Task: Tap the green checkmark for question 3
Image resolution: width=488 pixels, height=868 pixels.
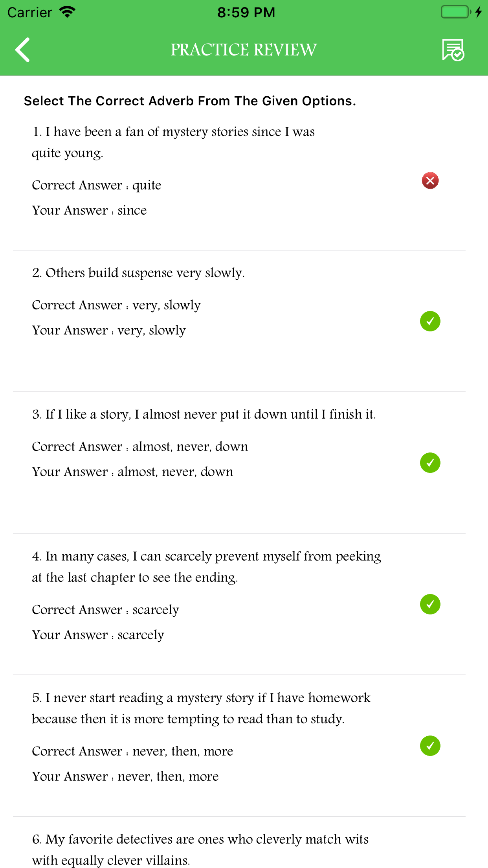Action: (x=430, y=463)
